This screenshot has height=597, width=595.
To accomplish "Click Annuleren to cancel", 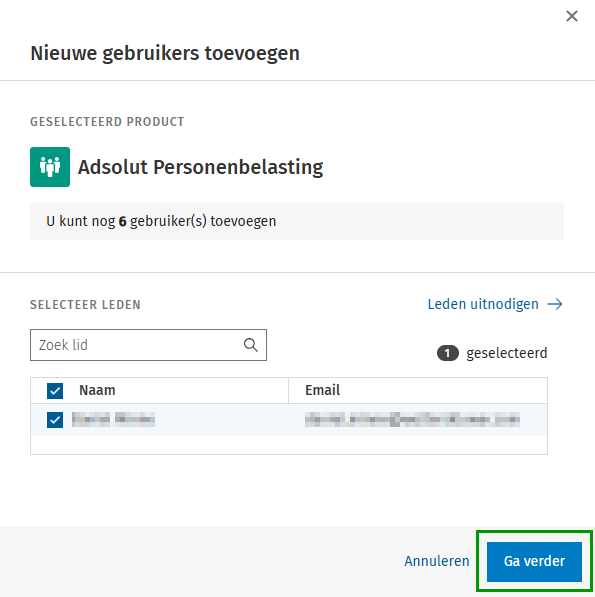I will pos(437,561).
